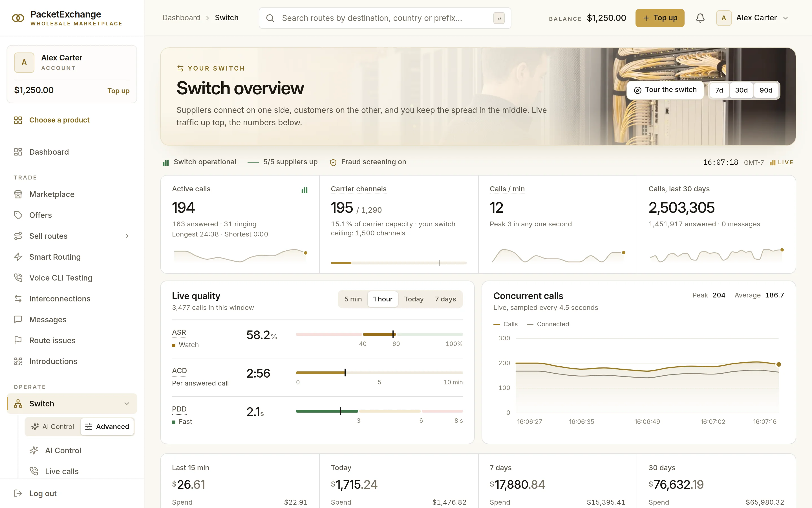Click the Log out icon
Screen dimensions: 812x508
pyautogui.click(x=18, y=493)
